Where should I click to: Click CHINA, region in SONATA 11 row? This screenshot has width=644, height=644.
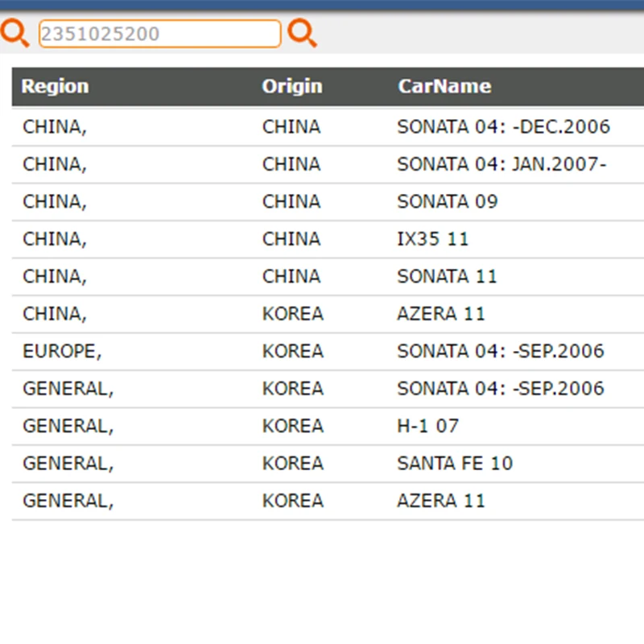tap(55, 277)
